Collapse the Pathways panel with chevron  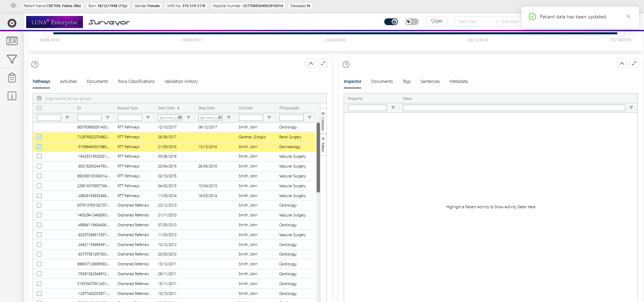tap(310, 64)
